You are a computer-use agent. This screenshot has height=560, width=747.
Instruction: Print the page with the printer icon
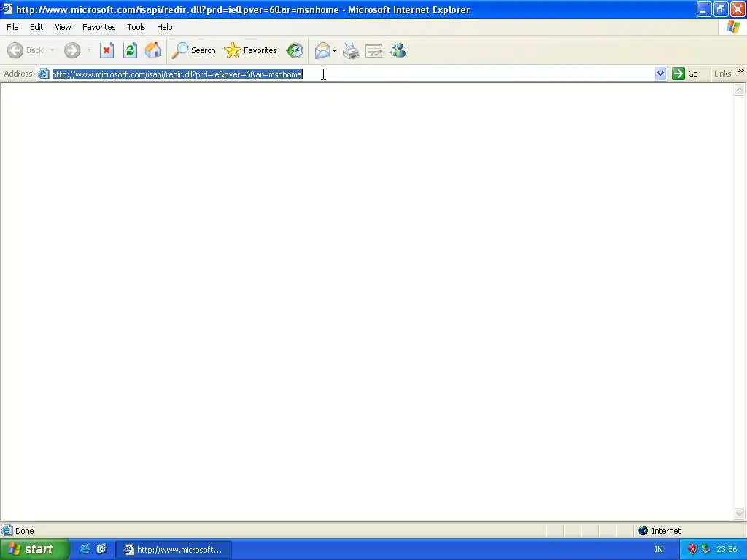click(351, 50)
